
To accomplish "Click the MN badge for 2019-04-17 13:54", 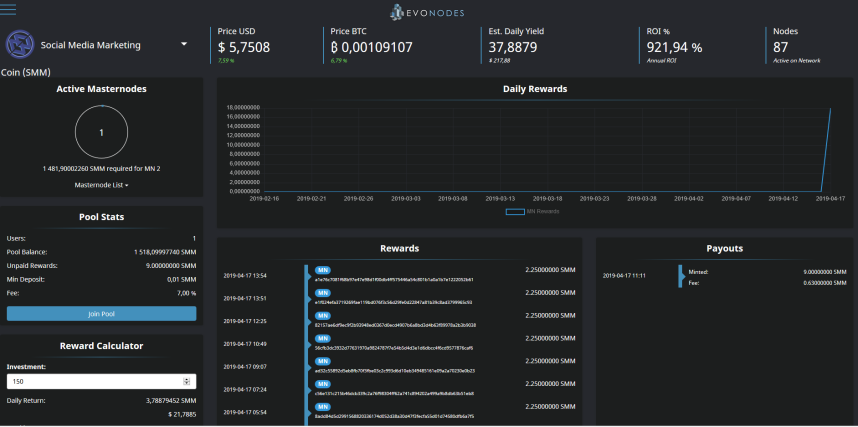I will point(323,270).
